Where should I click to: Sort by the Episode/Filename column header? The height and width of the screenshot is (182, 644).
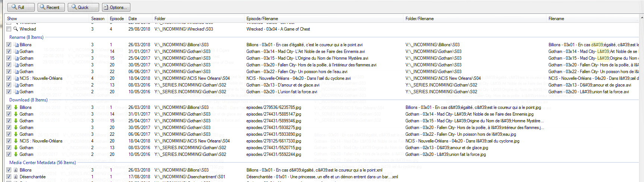[x=324, y=19]
